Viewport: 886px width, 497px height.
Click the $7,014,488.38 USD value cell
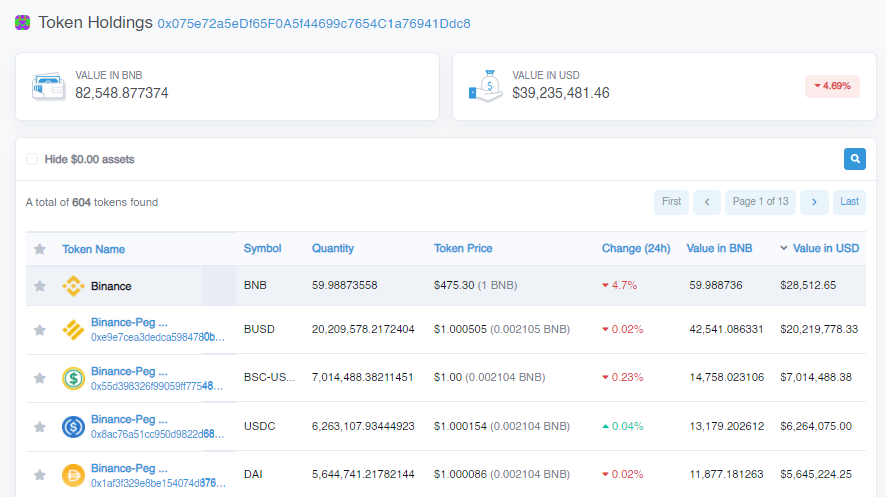pyautogui.click(x=815, y=377)
